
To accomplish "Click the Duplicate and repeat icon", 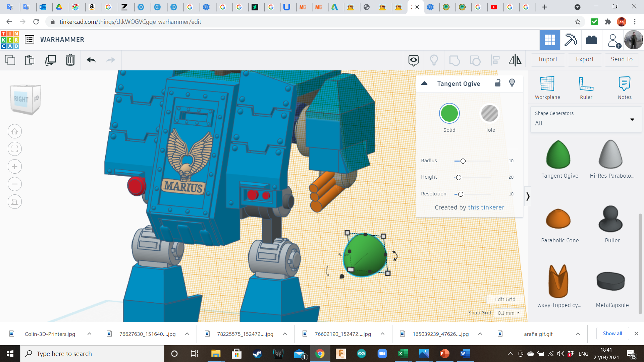I will (x=50, y=60).
